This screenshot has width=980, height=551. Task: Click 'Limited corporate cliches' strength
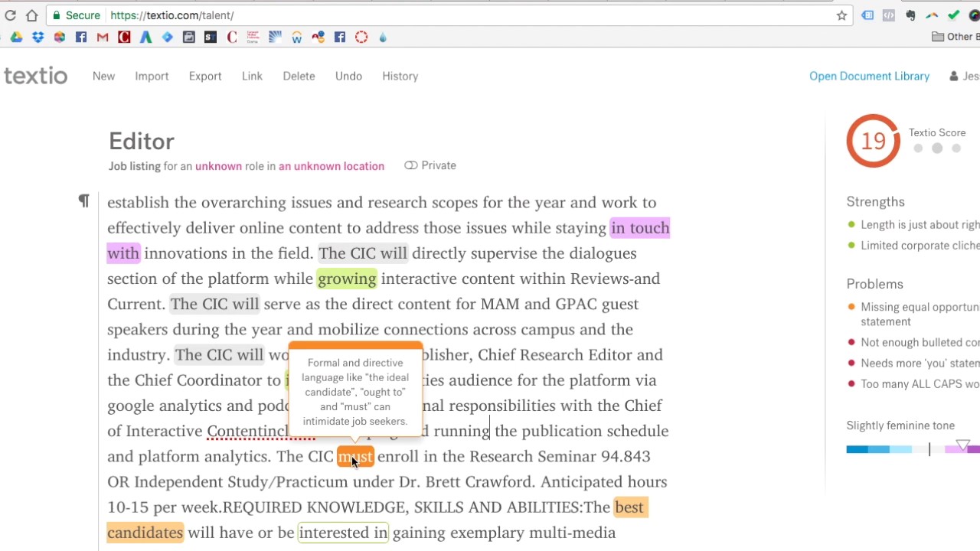920,246
